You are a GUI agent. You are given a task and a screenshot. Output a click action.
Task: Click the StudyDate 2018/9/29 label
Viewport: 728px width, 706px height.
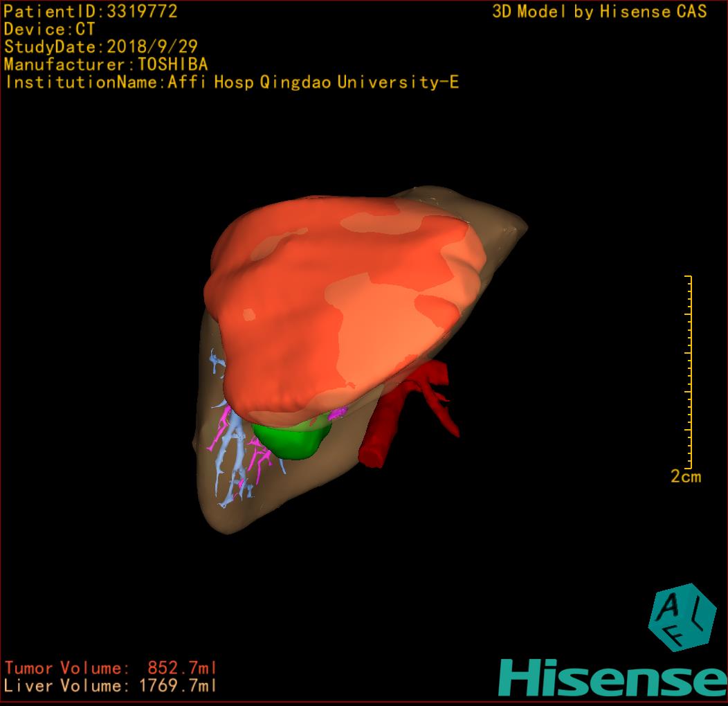(x=101, y=47)
